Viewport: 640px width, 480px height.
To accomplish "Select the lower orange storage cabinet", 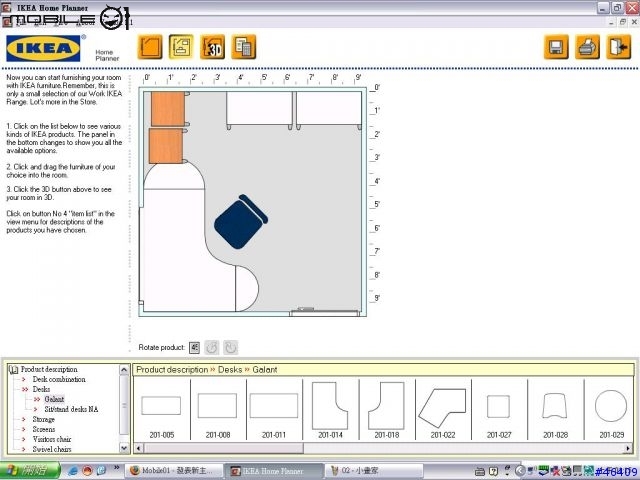I will coord(166,146).
